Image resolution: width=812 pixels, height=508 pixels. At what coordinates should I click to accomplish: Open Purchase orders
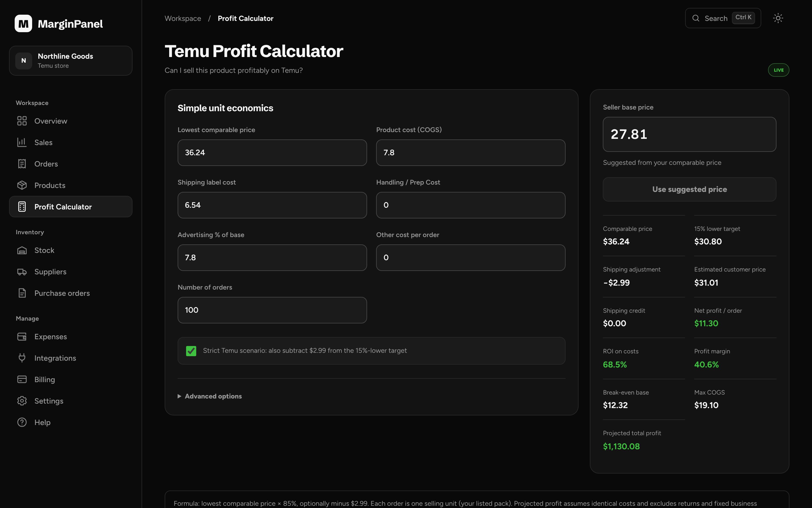pos(71,293)
